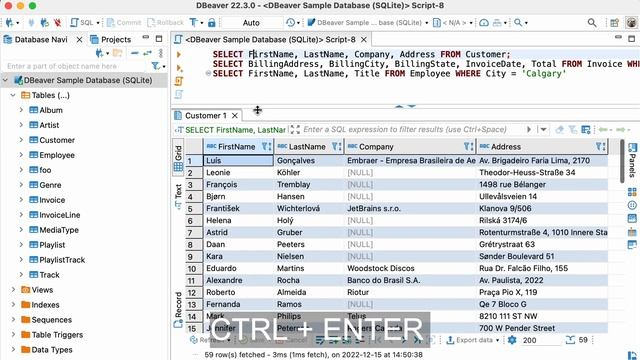Click the 'Gonçalves' last name cell

(x=309, y=160)
